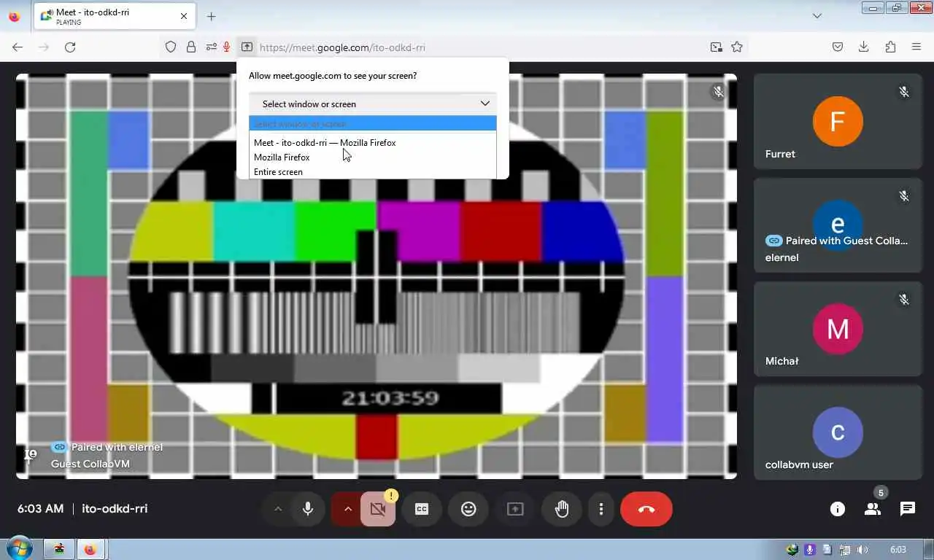
Task: Reload the current page
Action: pos(70,47)
